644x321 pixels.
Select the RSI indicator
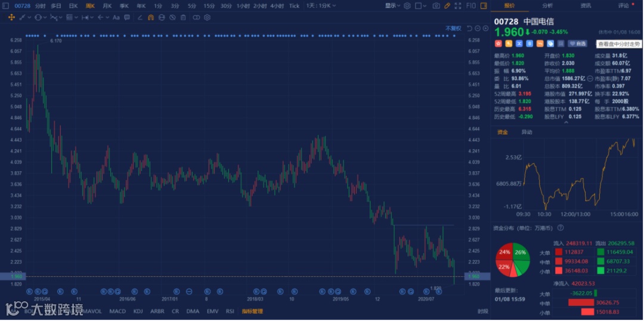pyautogui.click(x=230, y=311)
